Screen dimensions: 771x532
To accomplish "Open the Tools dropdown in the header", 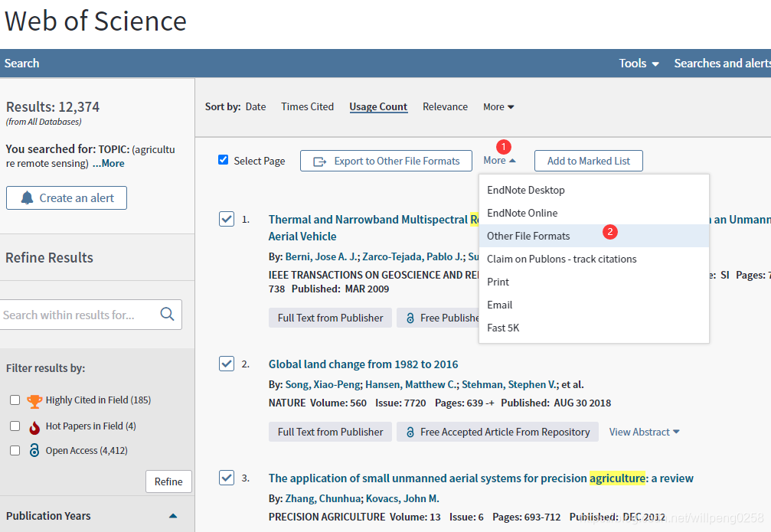I will pos(639,64).
